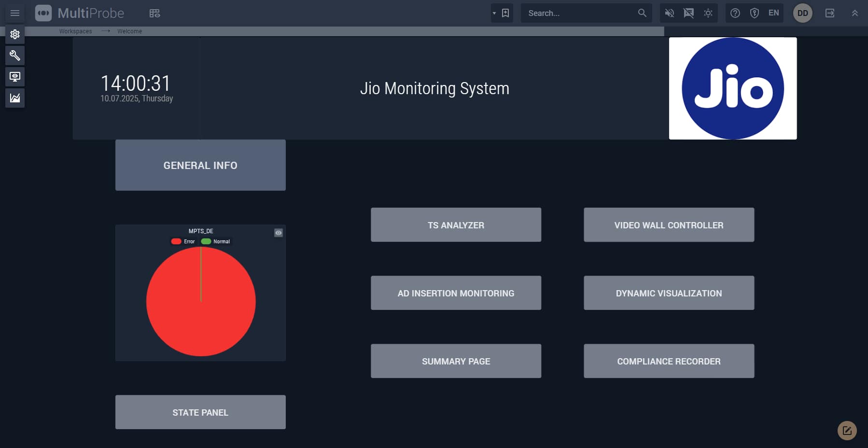Toggle eye icon on MPTS_DE chart
The width and height of the screenshot is (868, 448).
(x=279, y=233)
